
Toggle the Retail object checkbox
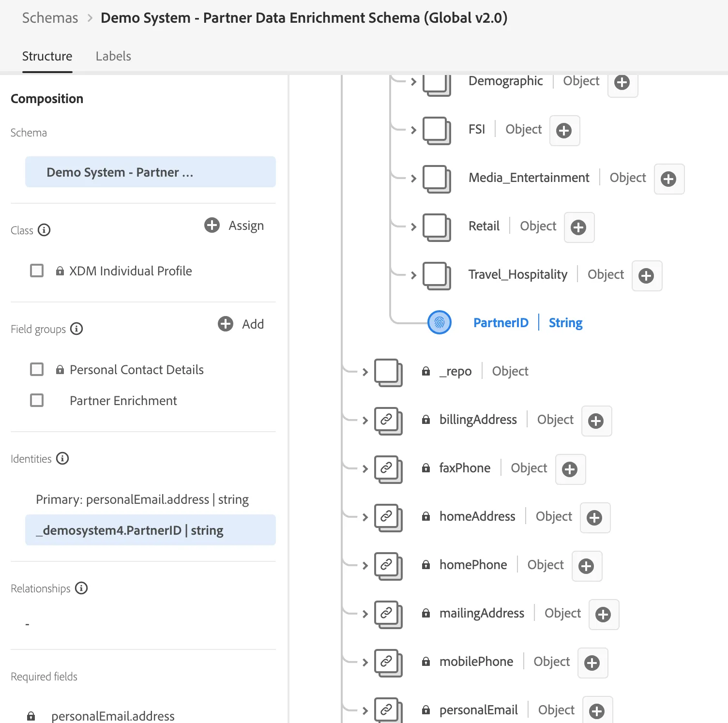tap(437, 227)
